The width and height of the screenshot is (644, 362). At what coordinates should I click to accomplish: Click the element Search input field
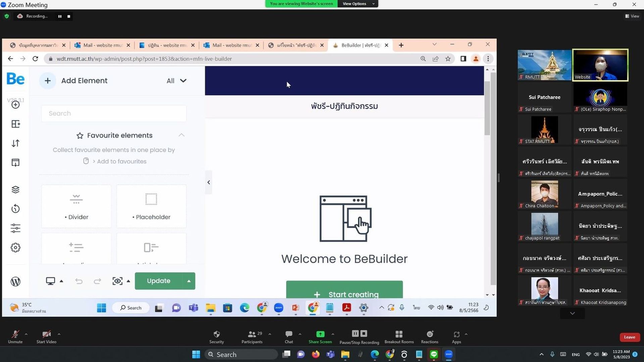point(114,113)
